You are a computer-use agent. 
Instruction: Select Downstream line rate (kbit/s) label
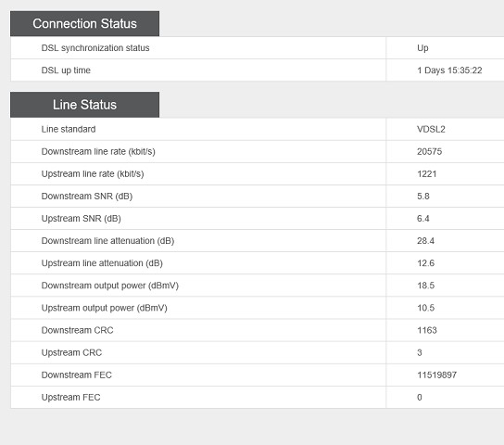coord(98,151)
